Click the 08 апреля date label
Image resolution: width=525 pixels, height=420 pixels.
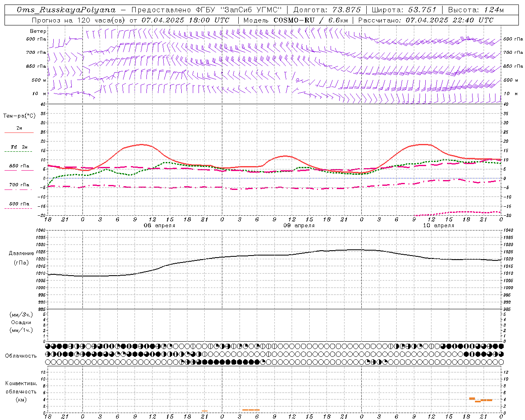tap(159, 226)
